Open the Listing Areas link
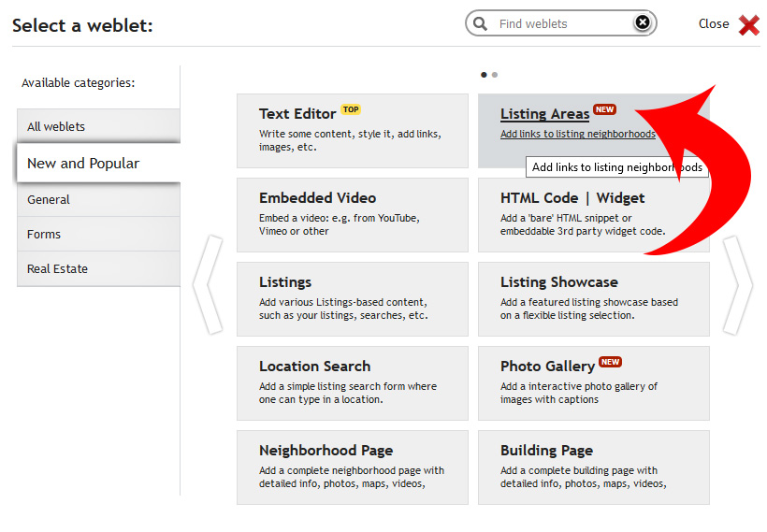 544,113
